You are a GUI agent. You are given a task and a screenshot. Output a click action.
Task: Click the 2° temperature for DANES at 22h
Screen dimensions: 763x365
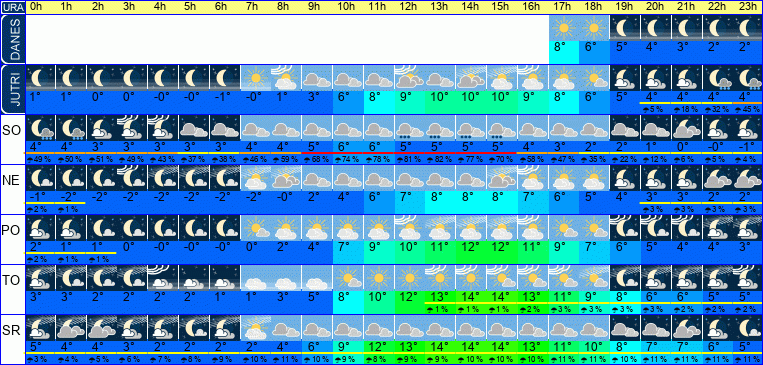713,47
